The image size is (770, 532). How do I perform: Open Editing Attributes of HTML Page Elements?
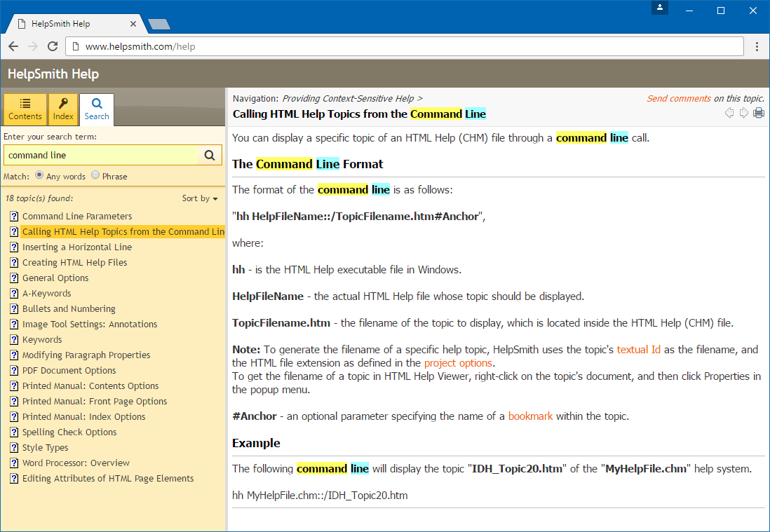pos(108,479)
